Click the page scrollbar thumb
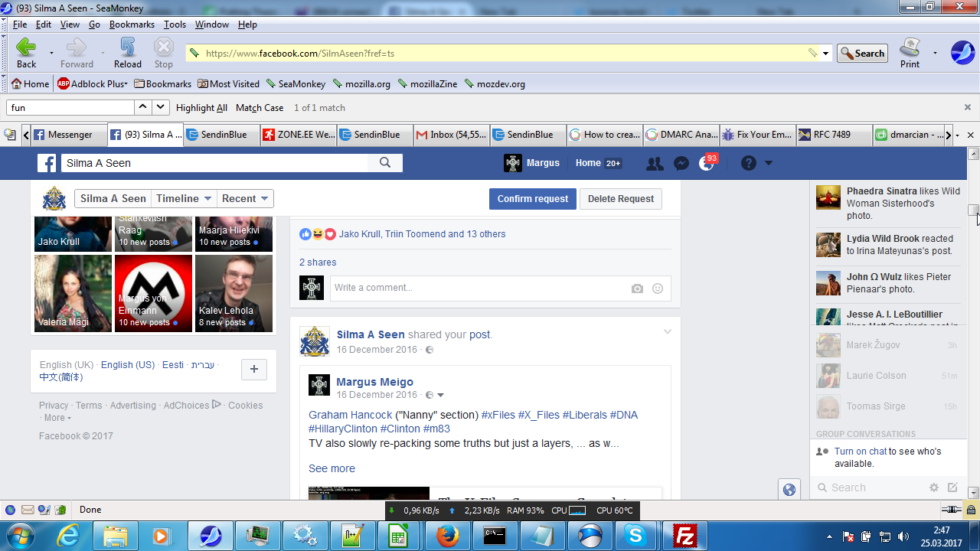Screen dimensions: 980x551 [973, 210]
